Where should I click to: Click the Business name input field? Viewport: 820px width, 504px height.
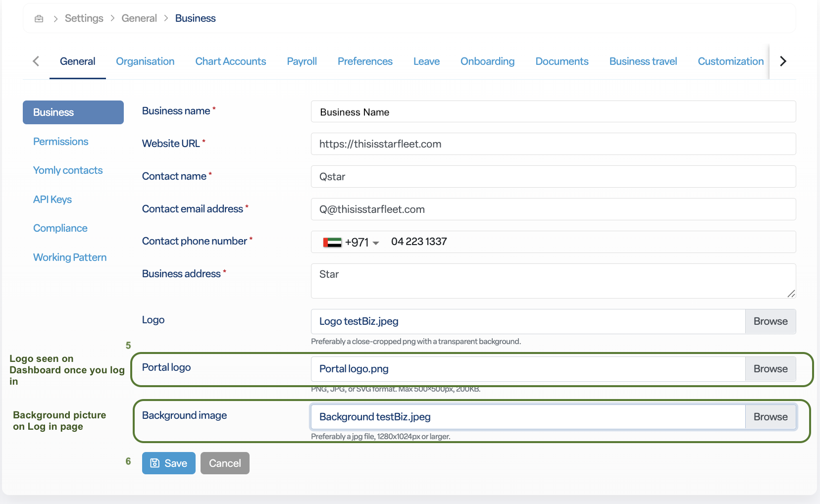pos(553,112)
